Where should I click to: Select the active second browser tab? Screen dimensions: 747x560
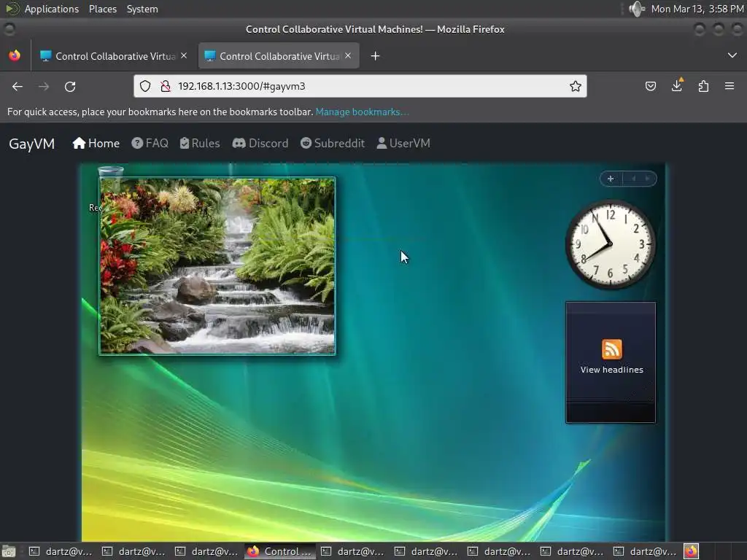click(279, 56)
